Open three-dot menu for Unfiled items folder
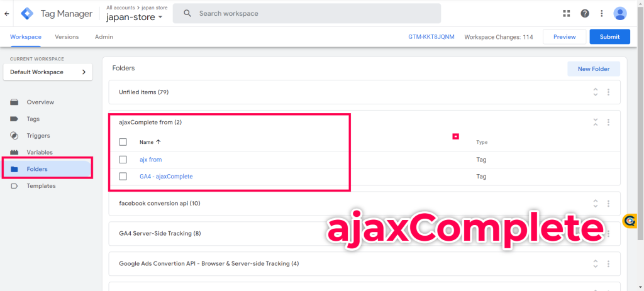The height and width of the screenshot is (291, 644). click(608, 92)
